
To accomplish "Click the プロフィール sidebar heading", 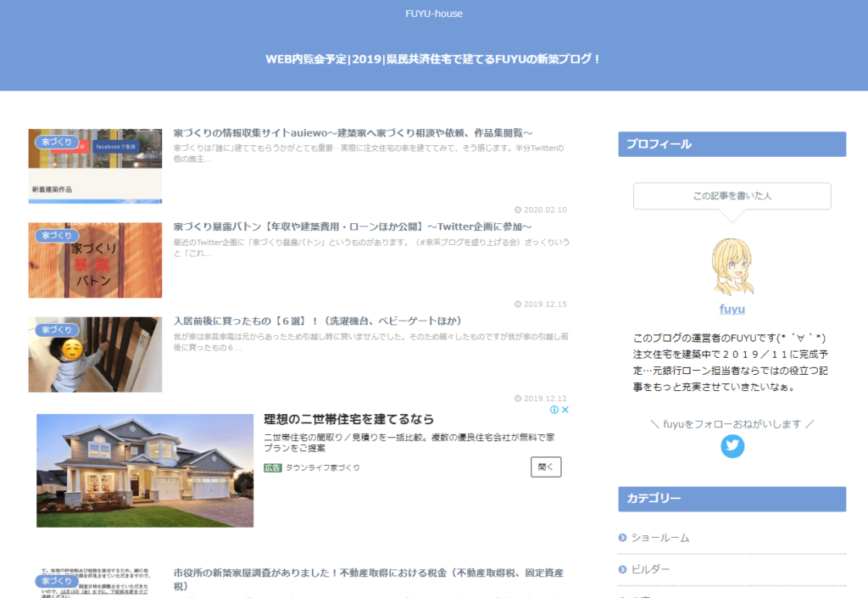I will [x=732, y=144].
